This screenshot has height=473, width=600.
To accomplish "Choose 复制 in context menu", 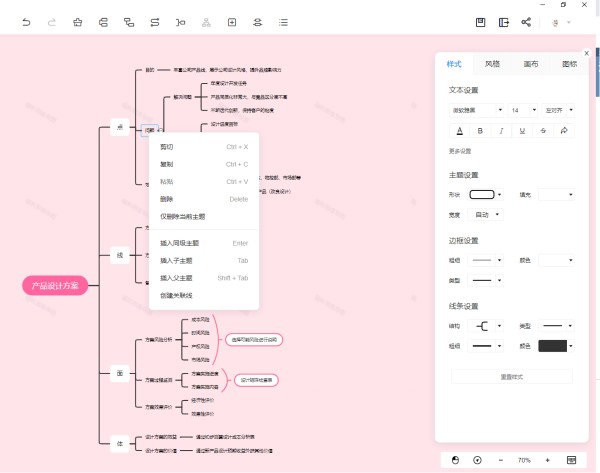I will (x=204, y=164).
